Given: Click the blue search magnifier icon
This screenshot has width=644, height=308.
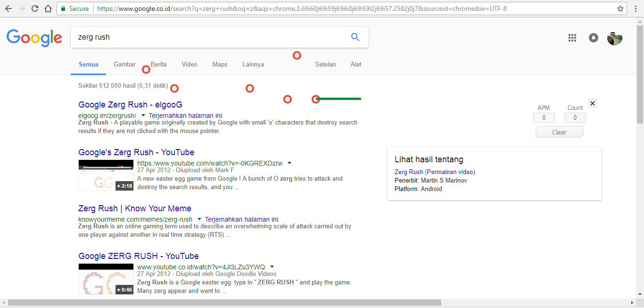Looking at the screenshot, I should [355, 37].
